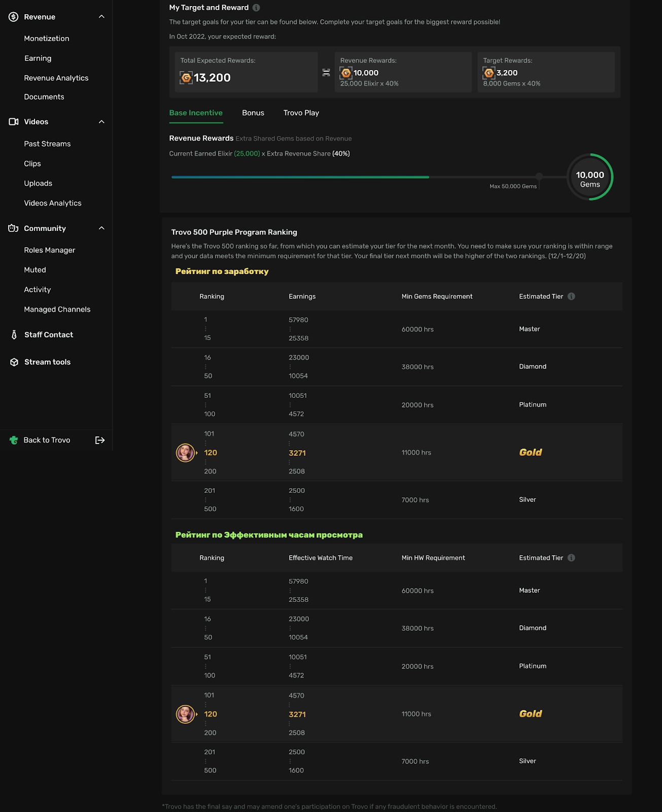Open the Trovo Play tab

click(301, 113)
